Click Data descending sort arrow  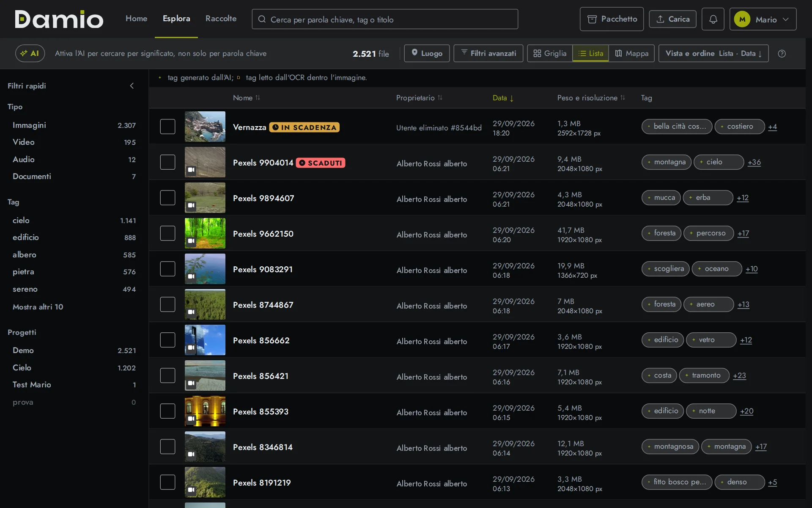tap(512, 98)
